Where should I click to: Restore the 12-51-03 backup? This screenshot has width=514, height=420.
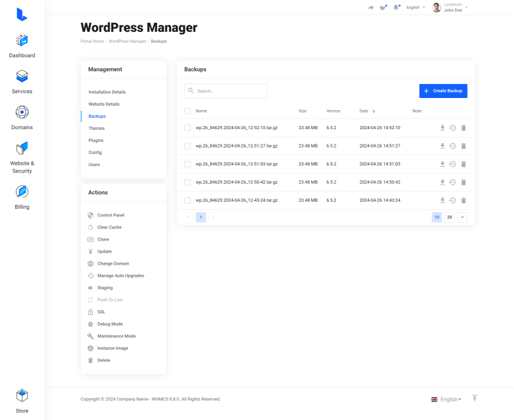[452, 164]
